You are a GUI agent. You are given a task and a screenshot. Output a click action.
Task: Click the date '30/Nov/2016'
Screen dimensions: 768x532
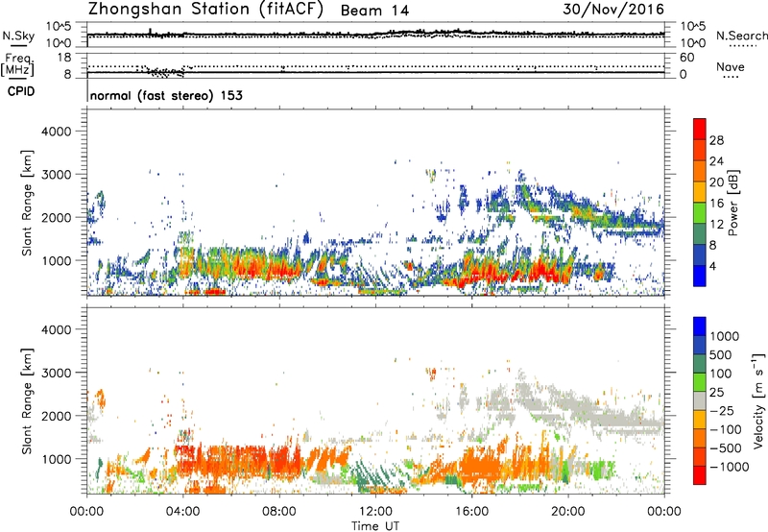(613, 10)
